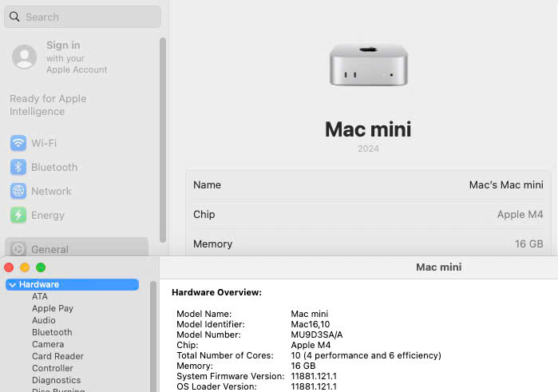Choose Card Reader from the sidebar

point(57,356)
